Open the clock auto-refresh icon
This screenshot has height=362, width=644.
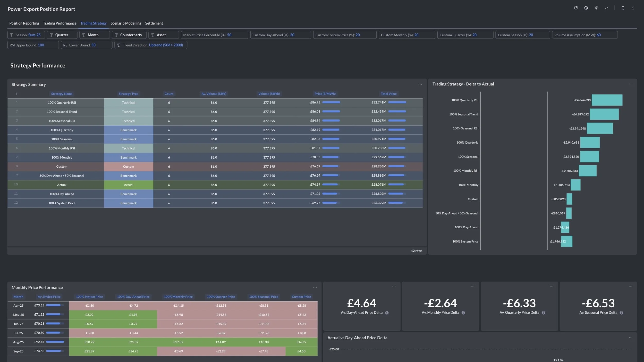pos(586,8)
